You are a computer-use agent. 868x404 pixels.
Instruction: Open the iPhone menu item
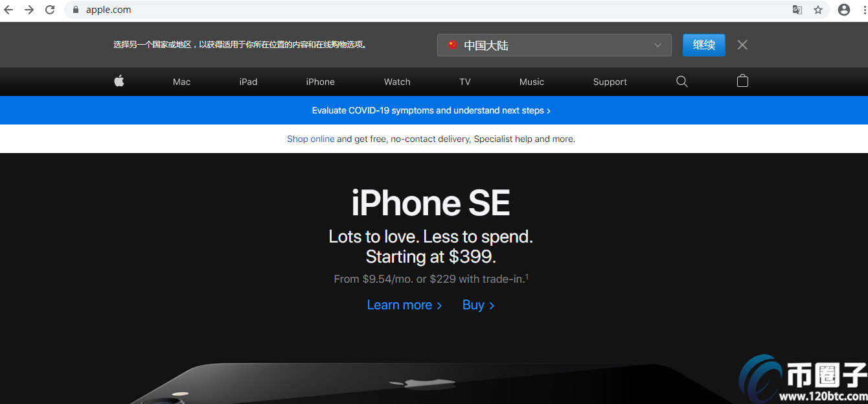click(x=321, y=82)
